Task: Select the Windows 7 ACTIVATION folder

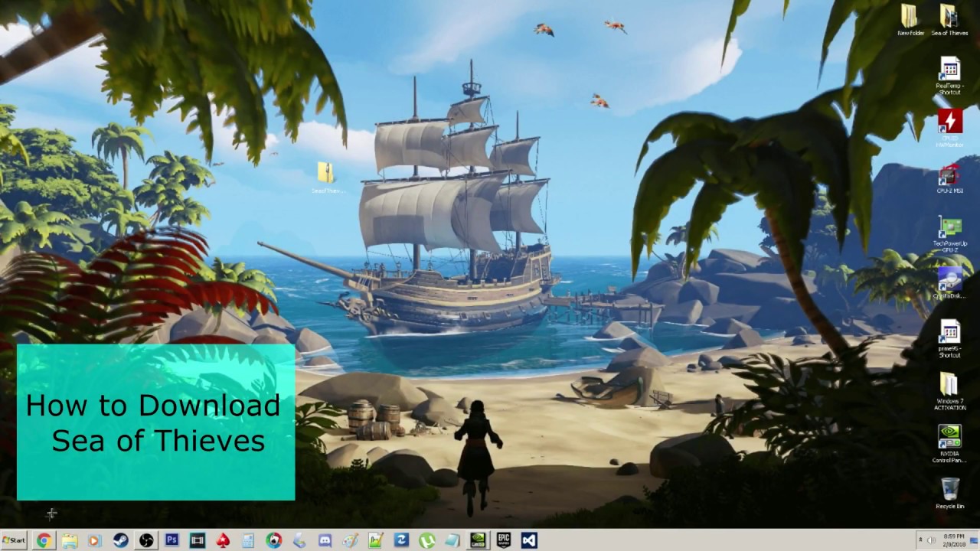Action: click(949, 391)
